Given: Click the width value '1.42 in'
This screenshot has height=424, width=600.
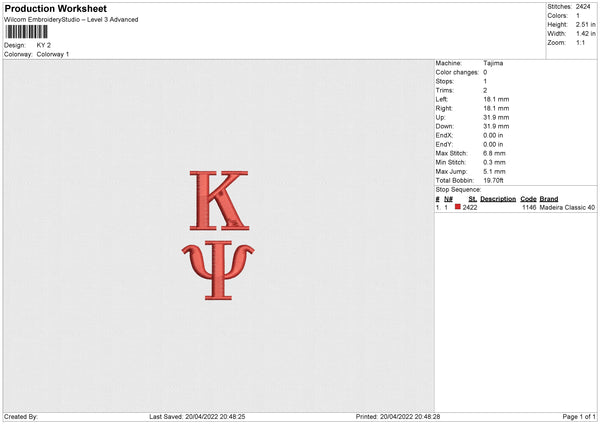Looking at the screenshot, I should click(x=585, y=34).
